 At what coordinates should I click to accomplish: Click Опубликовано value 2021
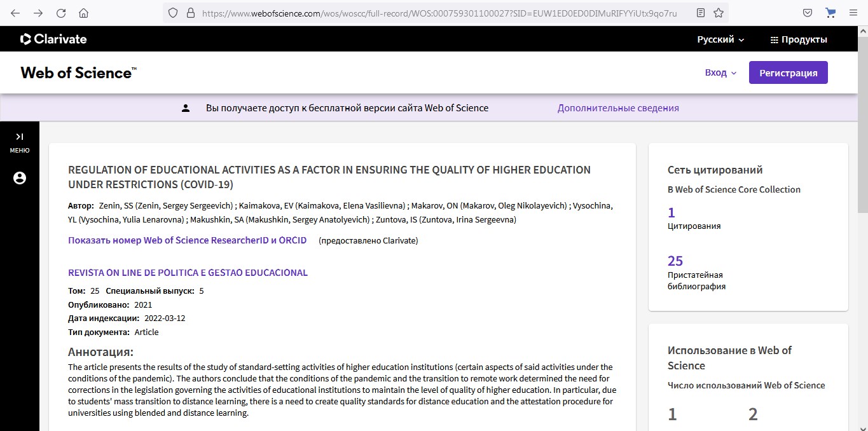pyautogui.click(x=143, y=305)
